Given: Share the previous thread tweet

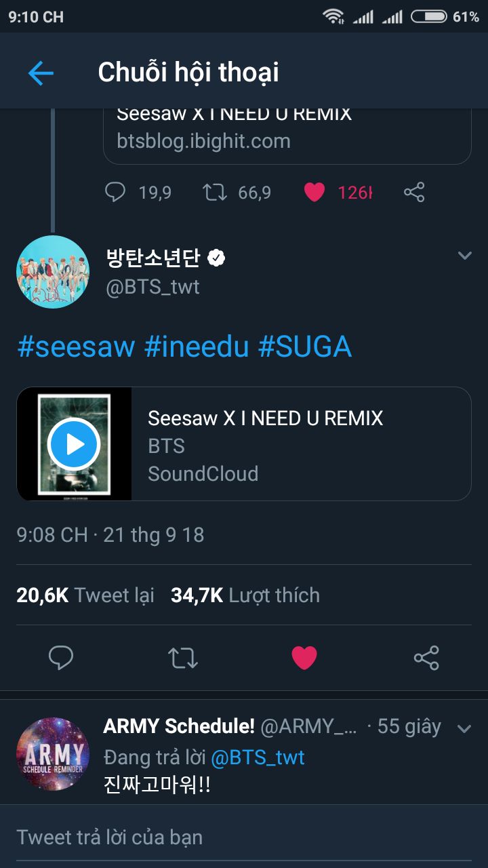Looking at the screenshot, I should coord(414,193).
